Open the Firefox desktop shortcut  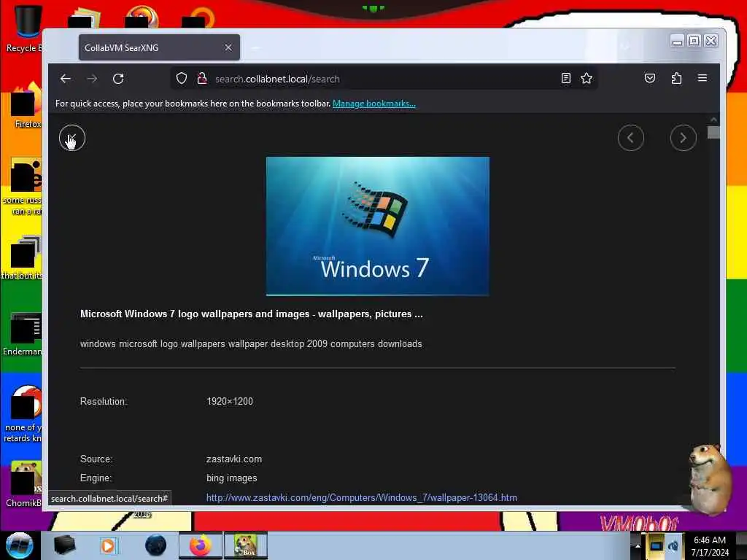(27, 106)
